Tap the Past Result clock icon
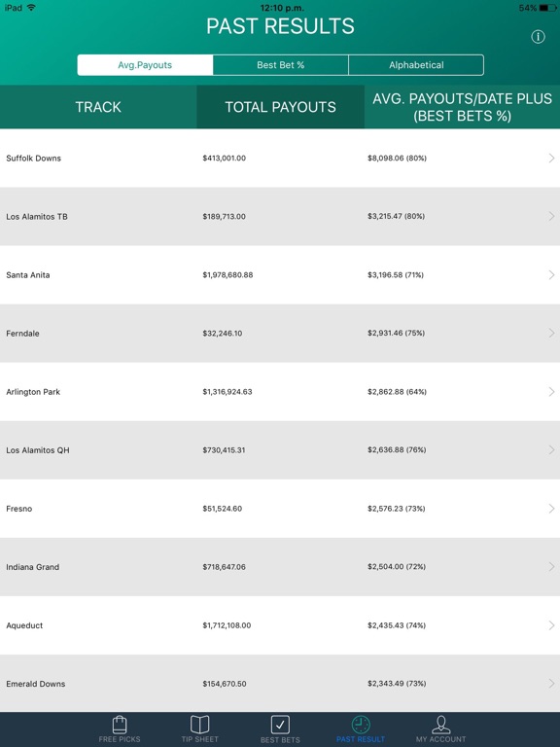 point(361,725)
